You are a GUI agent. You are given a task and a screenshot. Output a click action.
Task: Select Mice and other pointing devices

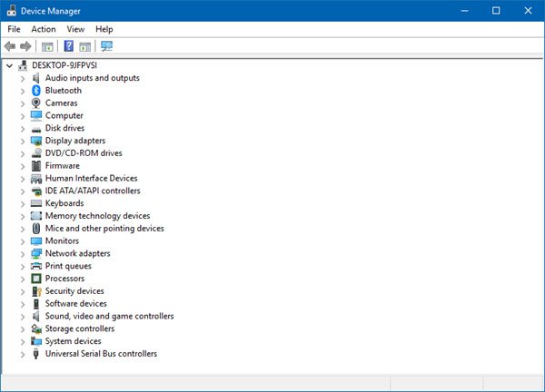104,229
